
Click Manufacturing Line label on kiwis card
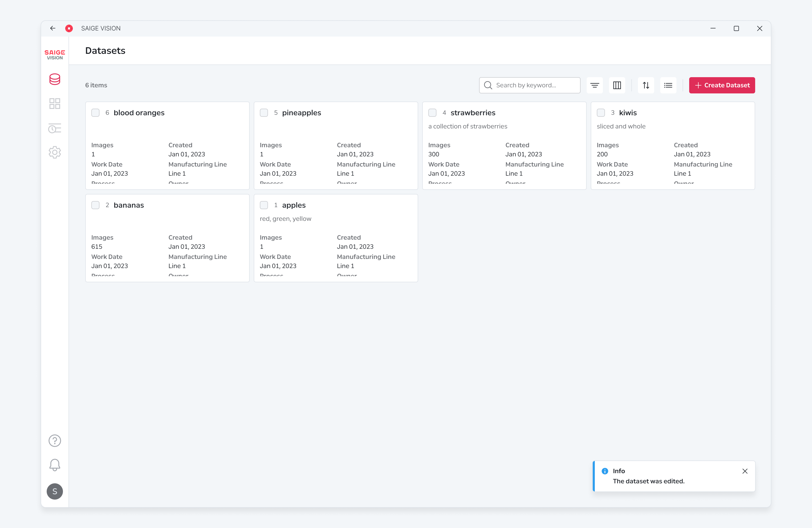click(703, 164)
